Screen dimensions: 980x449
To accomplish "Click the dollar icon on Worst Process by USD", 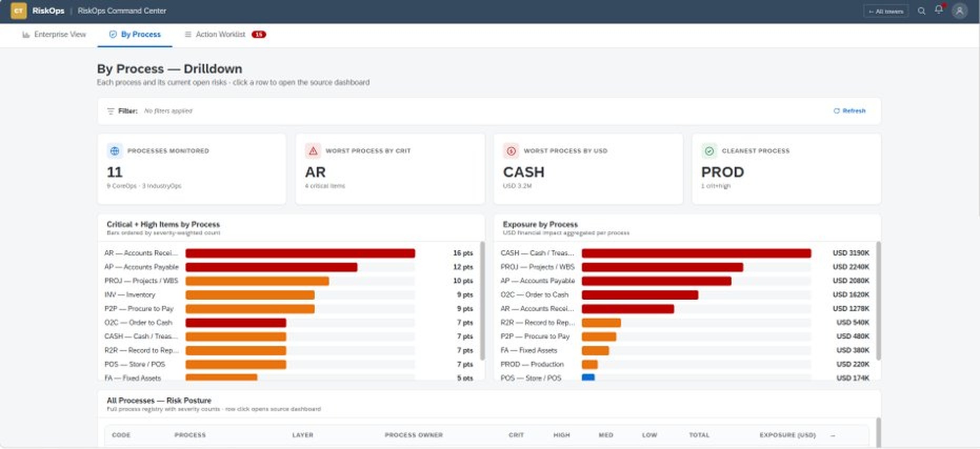I will 511,151.
